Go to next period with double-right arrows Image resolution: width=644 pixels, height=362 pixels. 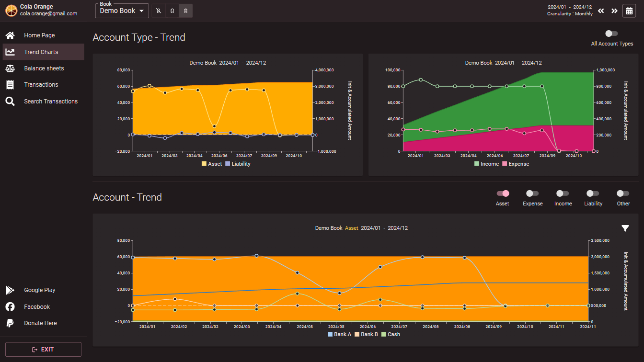click(x=614, y=11)
